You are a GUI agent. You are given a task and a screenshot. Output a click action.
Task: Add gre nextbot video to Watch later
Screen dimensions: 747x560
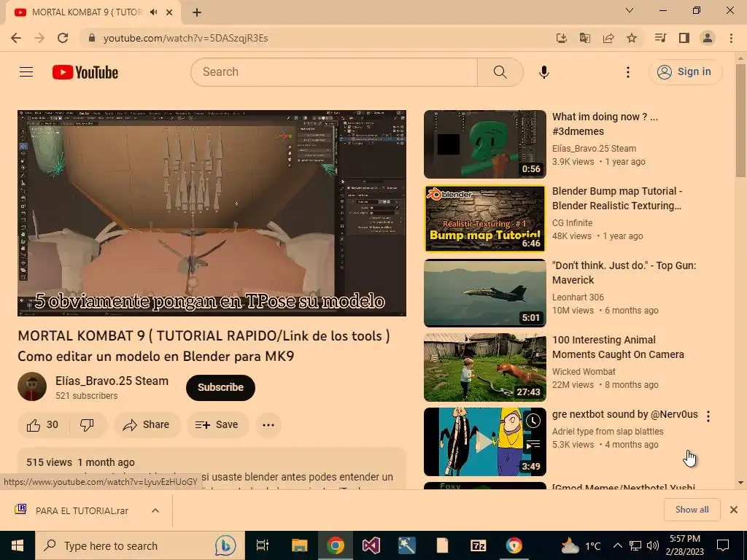[533, 421]
